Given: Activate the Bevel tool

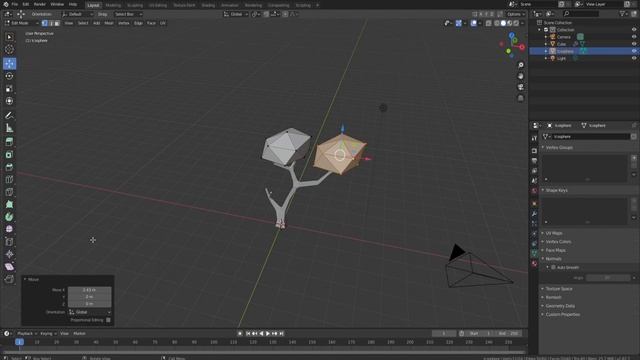Looking at the screenshot, I should [x=9, y=167].
